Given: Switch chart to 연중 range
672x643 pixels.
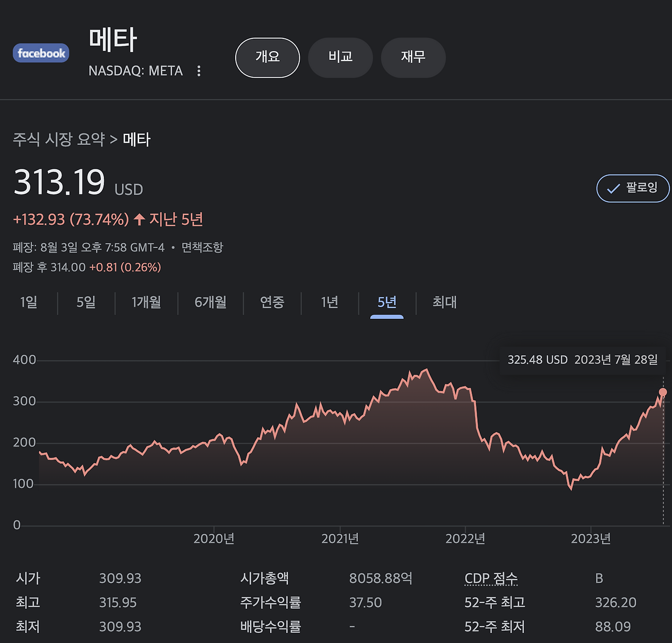Looking at the screenshot, I should coord(272,302).
